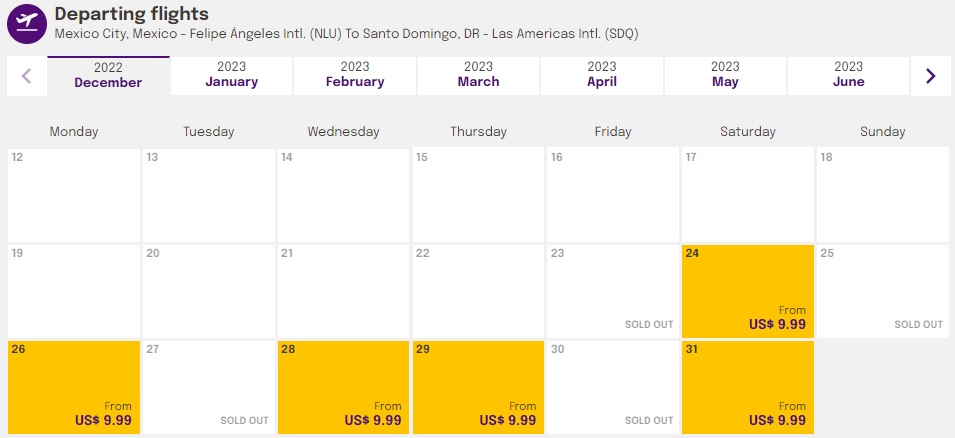Click the Sunday column header
The width and height of the screenshot is (955, 438).
click(x=883, y=132)
